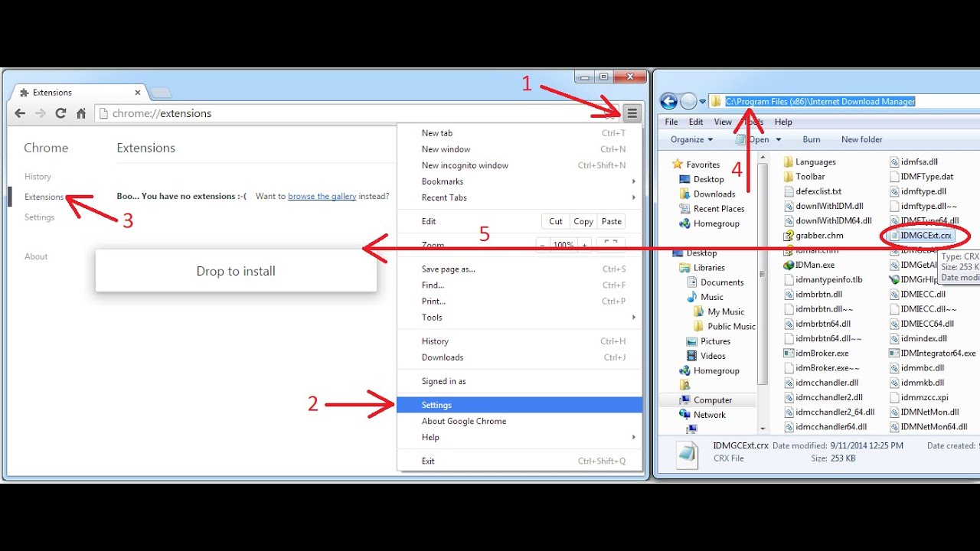This screenshot has height=551, width=980.
Task: Select idmBroker.exe file
Action: click(815, 354)
